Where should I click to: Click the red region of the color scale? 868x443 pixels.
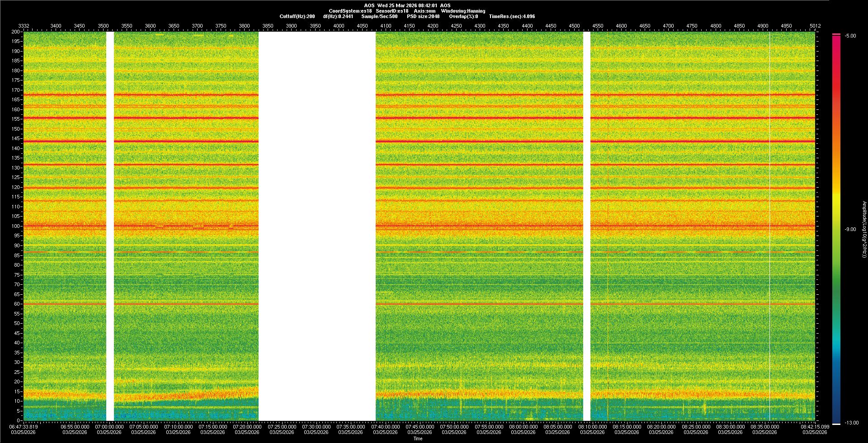click(836, 68)
